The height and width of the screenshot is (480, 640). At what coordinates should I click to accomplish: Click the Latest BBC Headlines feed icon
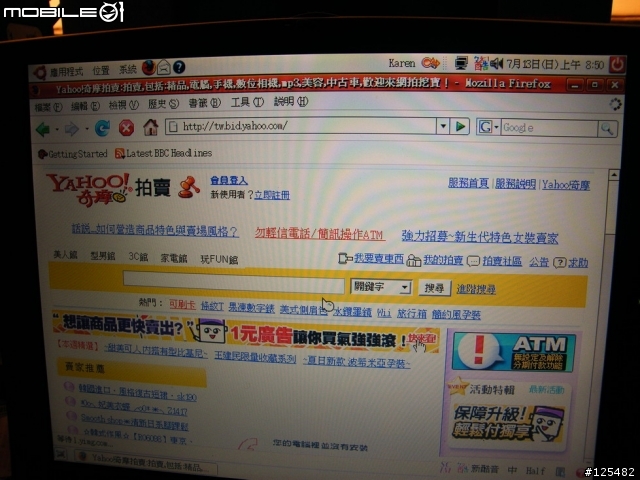[x=120, y=153]
